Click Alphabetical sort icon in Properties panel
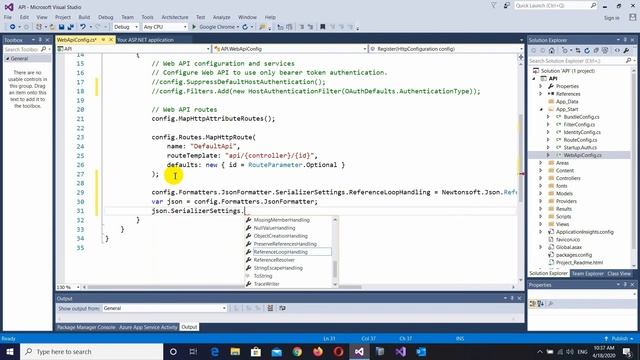The height and width of the screenshot is (360, 640). pyautogui.click(x=541, y=304)
